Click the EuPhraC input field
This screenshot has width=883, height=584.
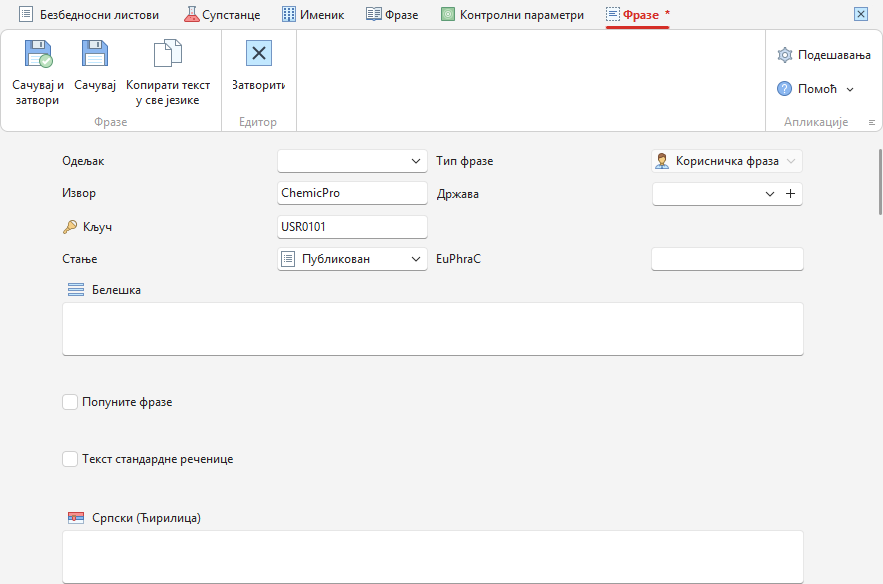(727, 259)
